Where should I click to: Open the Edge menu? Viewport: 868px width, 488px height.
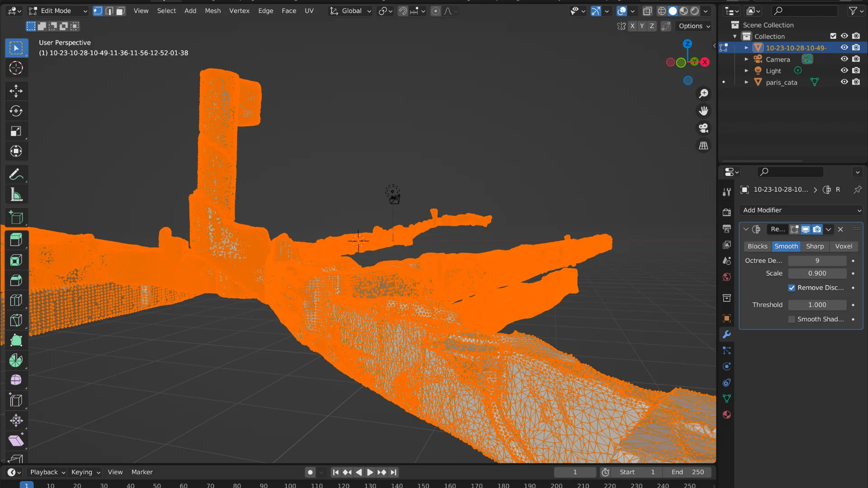pyautogui.click(x=265, y=11)
